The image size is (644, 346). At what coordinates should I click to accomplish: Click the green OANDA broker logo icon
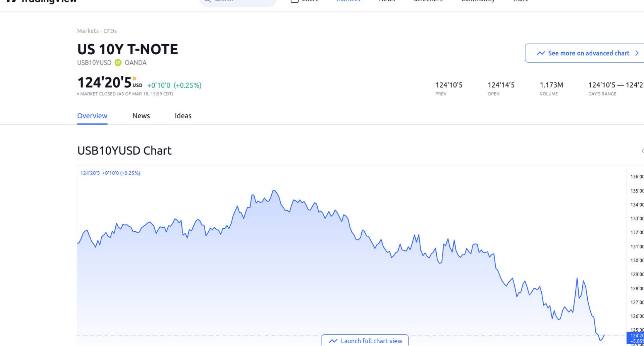tap(118, 63)
